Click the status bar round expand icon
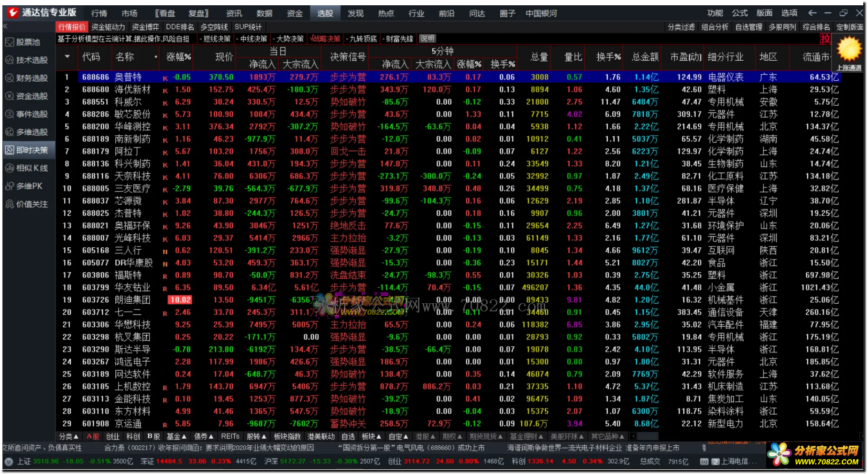This screenshot has width=868, height=474. pyautogui.click(x=9, y=462)
